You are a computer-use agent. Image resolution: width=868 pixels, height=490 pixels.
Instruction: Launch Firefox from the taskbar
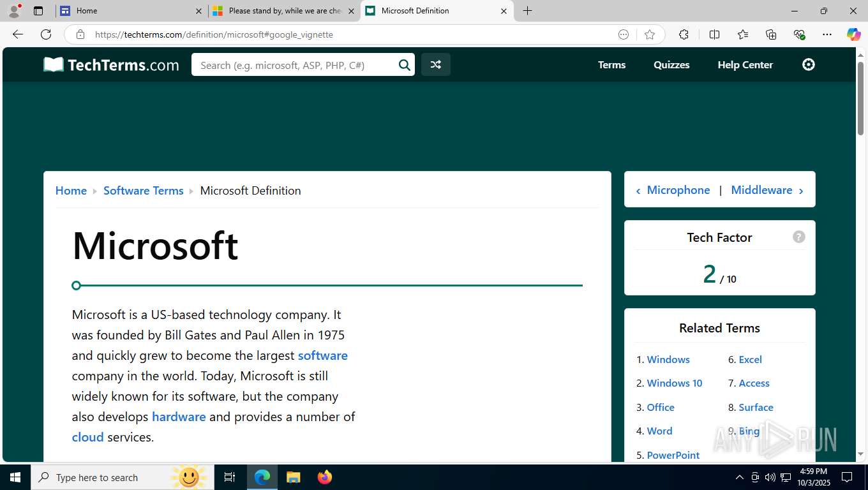[x=325, y=477]
